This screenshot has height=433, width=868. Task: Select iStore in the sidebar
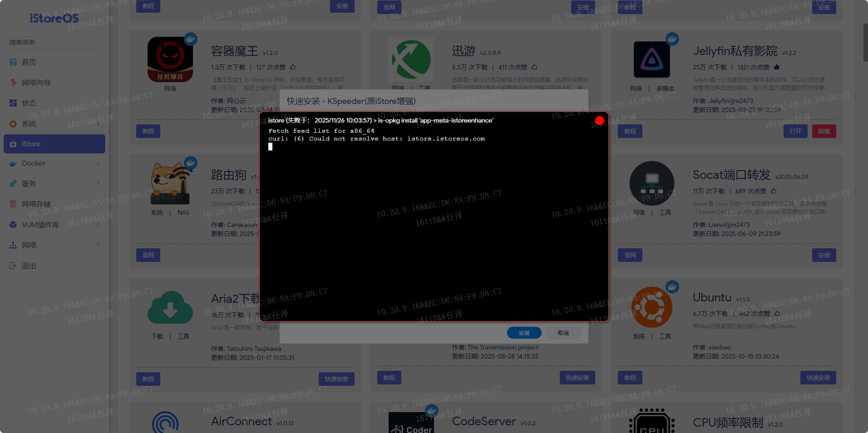[x=54, y=144]
